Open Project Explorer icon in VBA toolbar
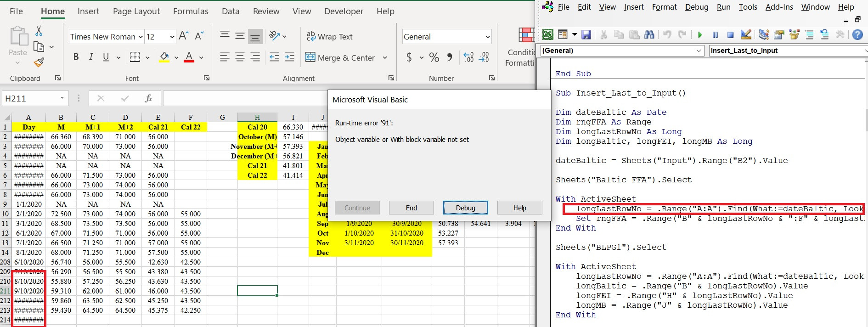Viewport: 868px width, 327px height. 764,34
